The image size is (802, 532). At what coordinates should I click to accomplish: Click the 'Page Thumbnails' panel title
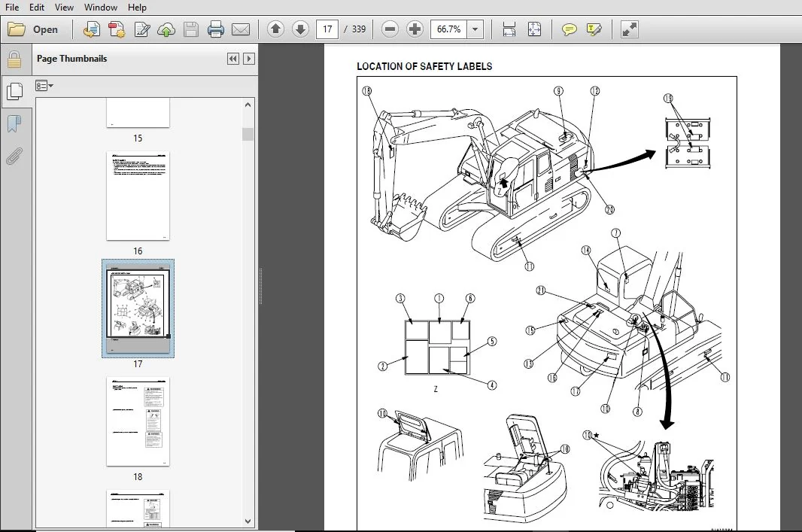click(71, 58)
